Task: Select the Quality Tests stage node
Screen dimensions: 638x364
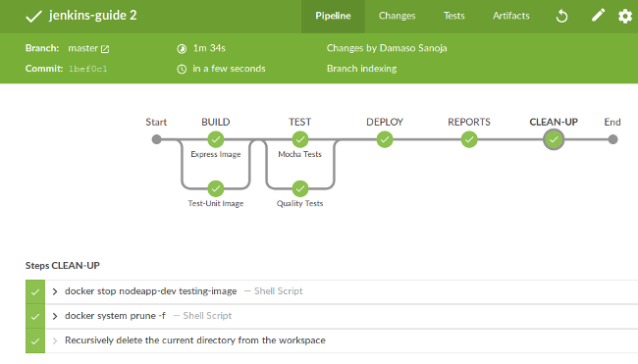Action: click(x=300, y=188)
